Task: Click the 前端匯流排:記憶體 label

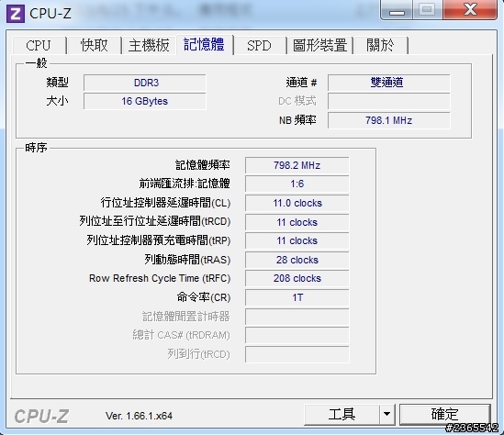Action: [x=185, y=184]
